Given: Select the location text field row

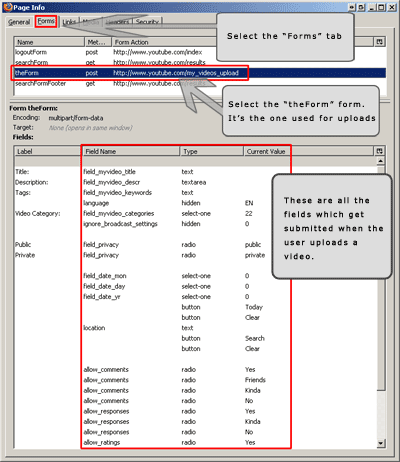Looking at the screenshot, I should [x=195, y=328].
